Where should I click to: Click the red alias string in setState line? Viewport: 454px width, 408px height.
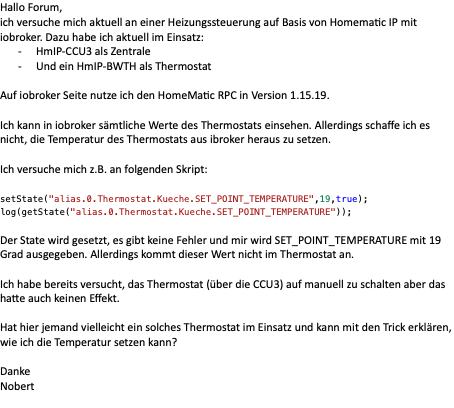tap(181, 199)
